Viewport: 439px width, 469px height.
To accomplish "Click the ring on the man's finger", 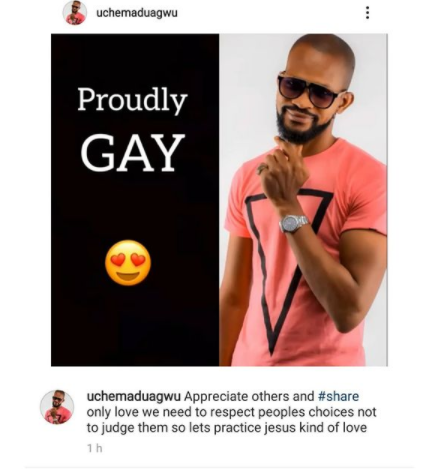I will click(x=262, y=169).
